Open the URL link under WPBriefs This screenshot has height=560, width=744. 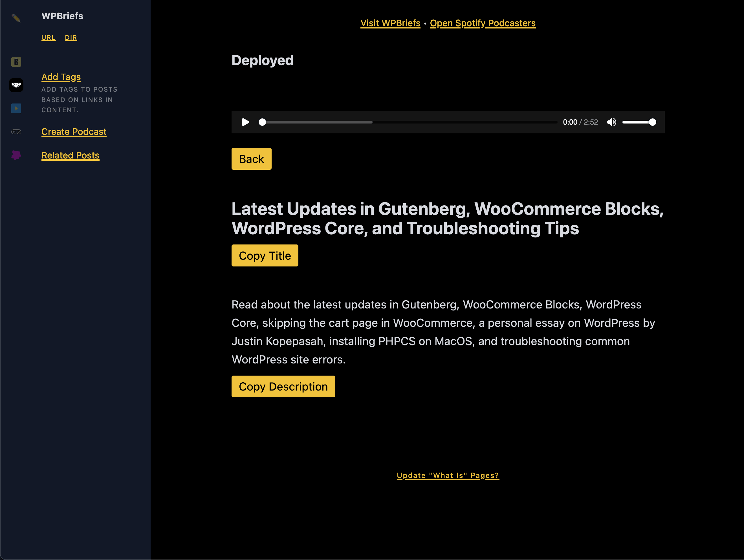49,38
